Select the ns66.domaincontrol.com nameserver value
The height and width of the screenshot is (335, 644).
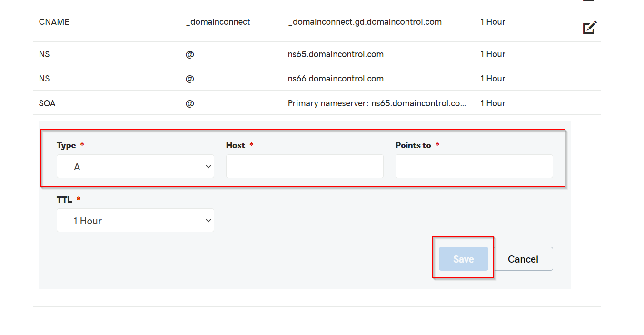(336, 79)
